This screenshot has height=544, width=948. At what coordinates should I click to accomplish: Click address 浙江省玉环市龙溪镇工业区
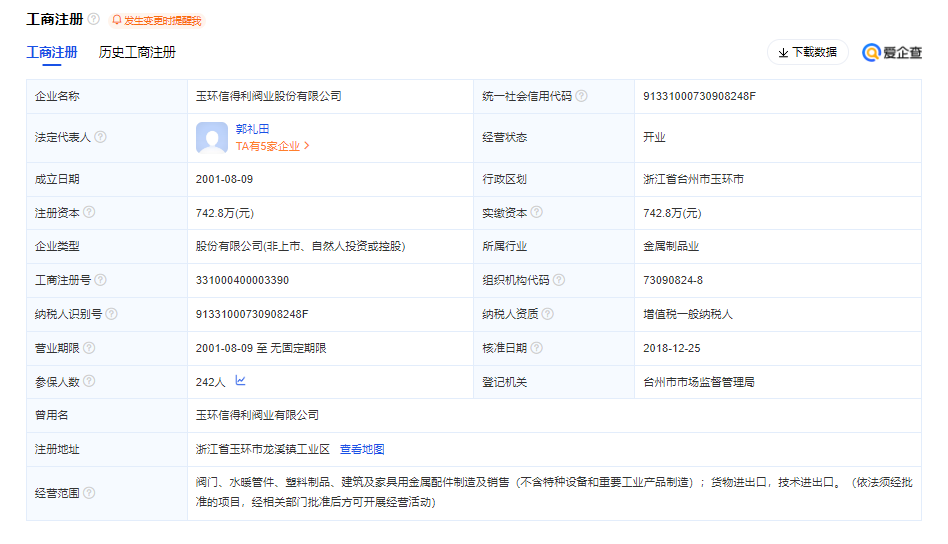click(x=262, y=449)
